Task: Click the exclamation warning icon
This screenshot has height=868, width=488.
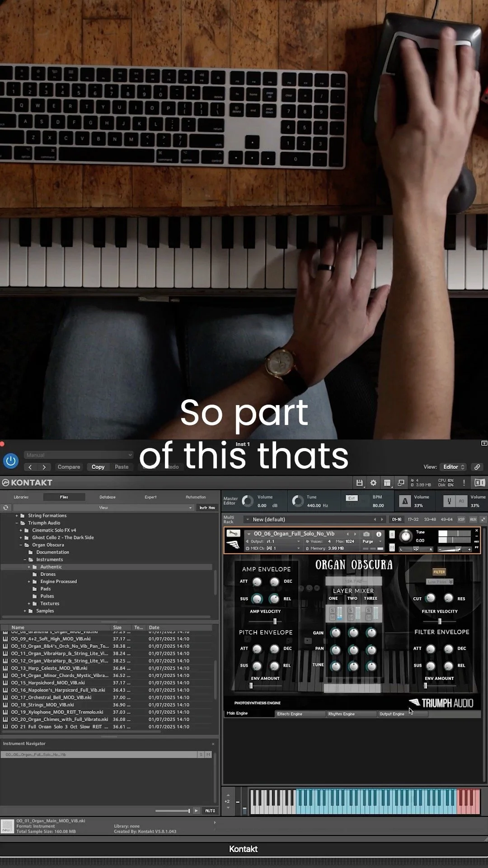Action: [x=464, y=483]
